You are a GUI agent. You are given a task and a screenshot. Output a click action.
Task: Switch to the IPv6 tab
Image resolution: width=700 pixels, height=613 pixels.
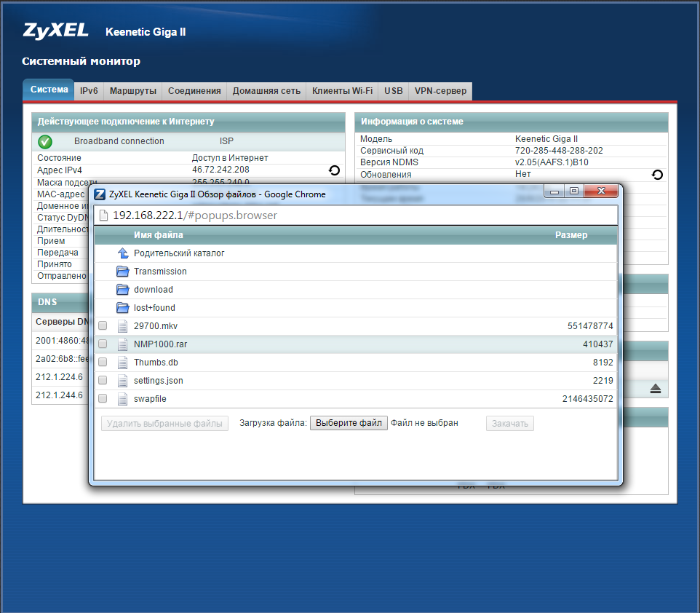(x=89, y=91)
